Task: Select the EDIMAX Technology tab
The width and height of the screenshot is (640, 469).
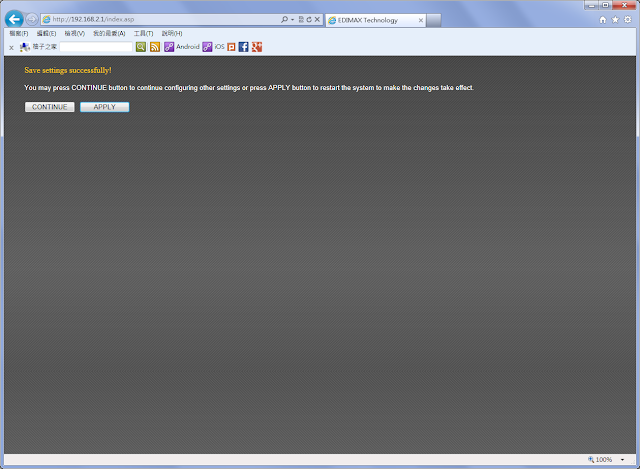Action: (x=376, y=20)
